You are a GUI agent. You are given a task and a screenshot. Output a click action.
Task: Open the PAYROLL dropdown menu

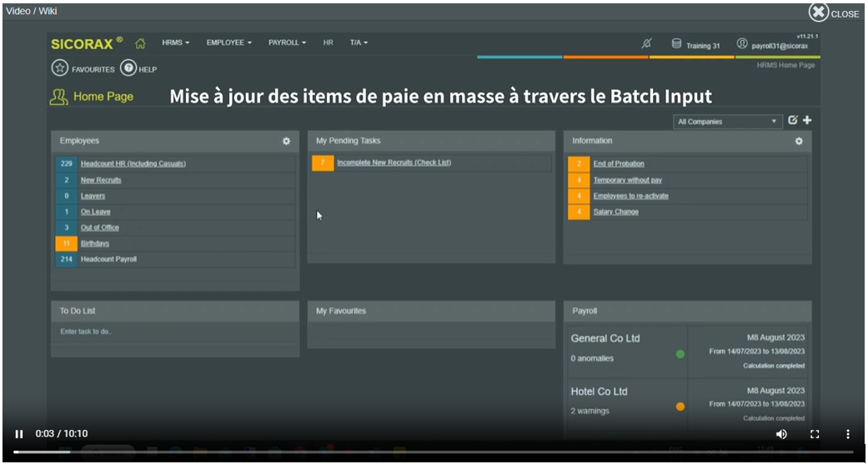pyautogui.click(x=287, y=42)
